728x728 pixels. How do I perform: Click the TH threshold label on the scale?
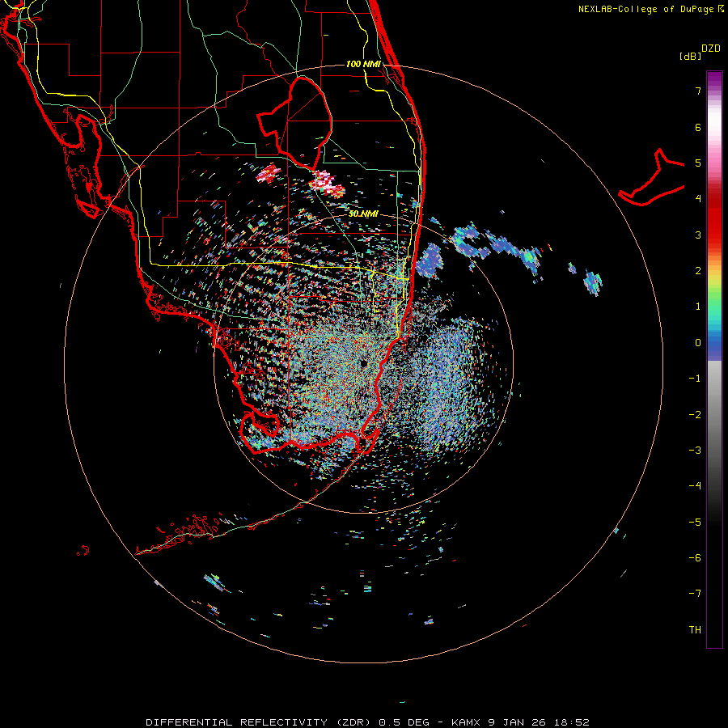695,630
